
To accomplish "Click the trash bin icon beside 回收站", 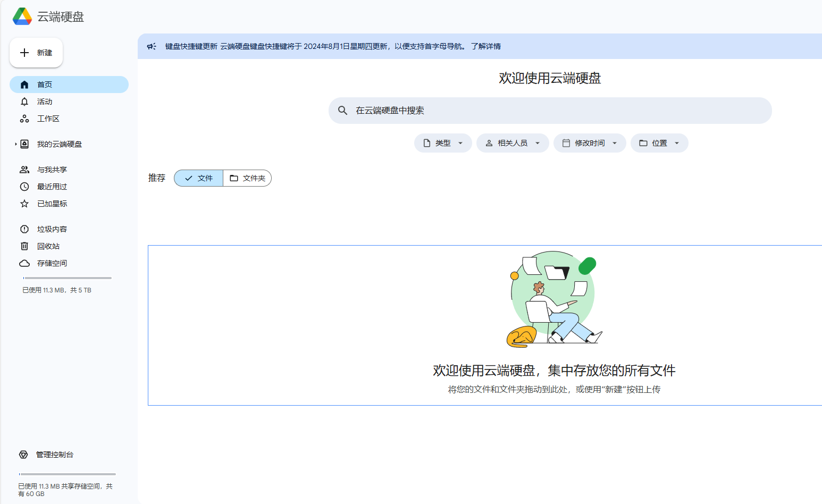I will point(24,246).
